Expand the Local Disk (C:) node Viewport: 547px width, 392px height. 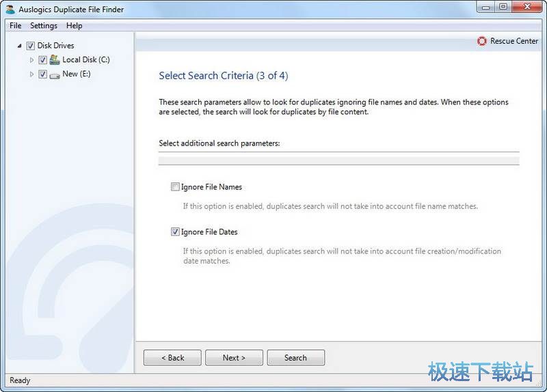tap(31, 60)
